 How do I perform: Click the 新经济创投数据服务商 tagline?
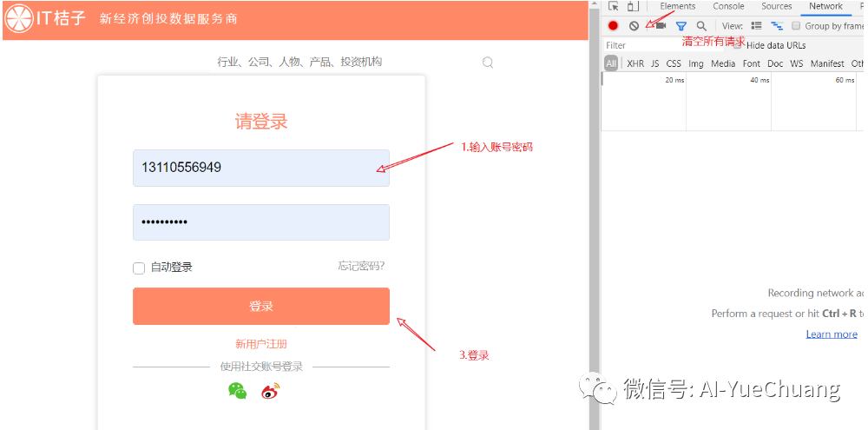point(168,18)
